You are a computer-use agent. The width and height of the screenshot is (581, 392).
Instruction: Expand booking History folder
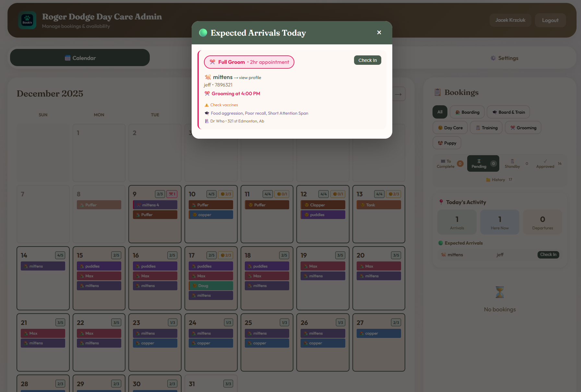[499, 180]
